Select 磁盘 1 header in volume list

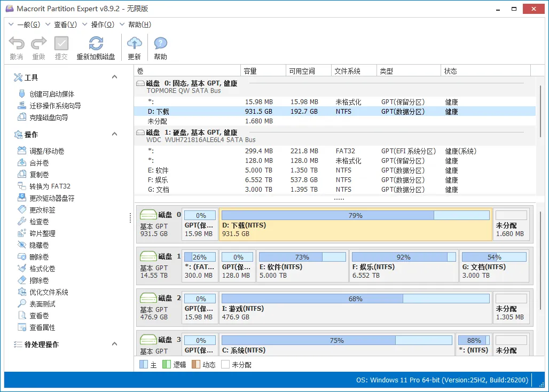(x=335, y=136)
